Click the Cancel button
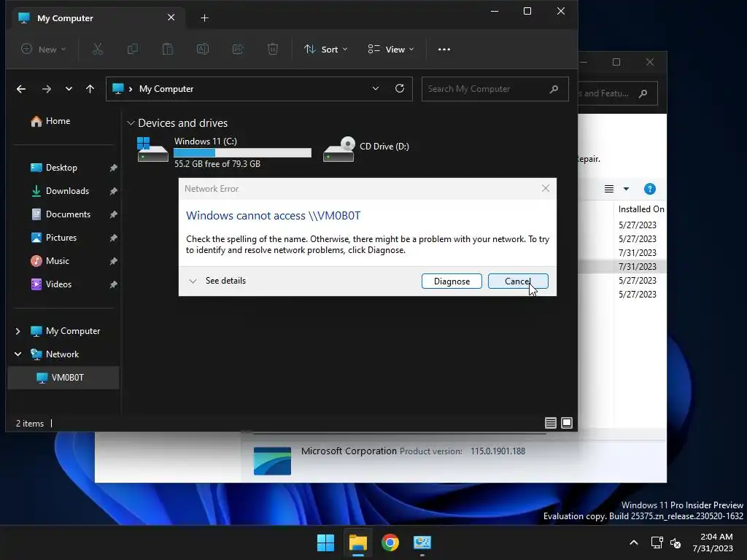Viewport: 747px width, 560px height. pyautogui.click(x=518, y=281)
